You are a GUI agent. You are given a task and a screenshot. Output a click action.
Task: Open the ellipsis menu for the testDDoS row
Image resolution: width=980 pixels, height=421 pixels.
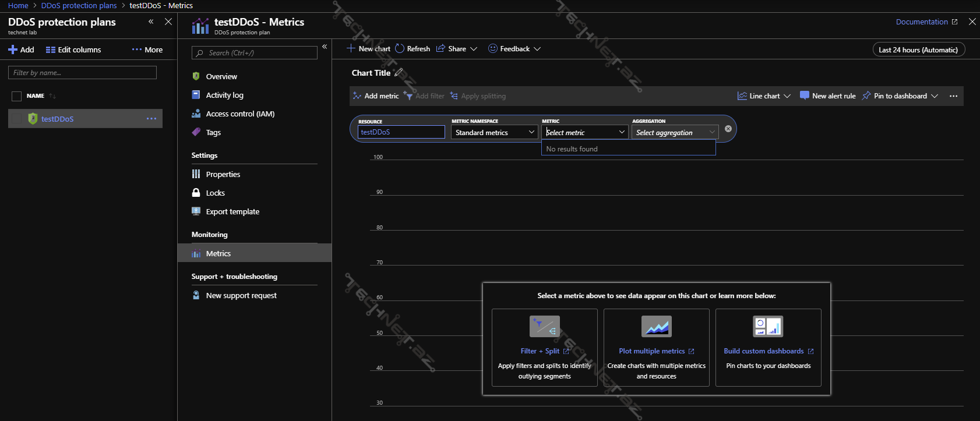point(151,119)
